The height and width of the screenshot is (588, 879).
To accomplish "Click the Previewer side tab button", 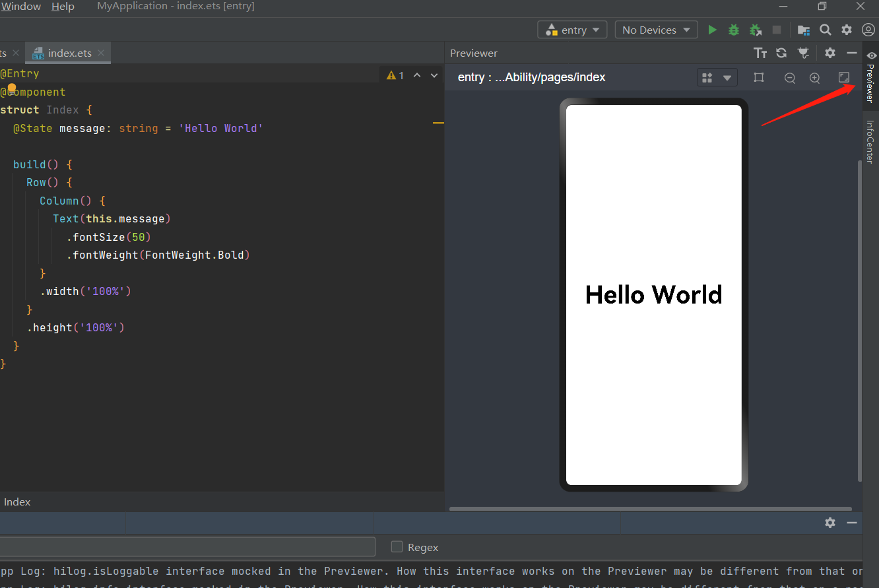I will click(x=870, y=77).
